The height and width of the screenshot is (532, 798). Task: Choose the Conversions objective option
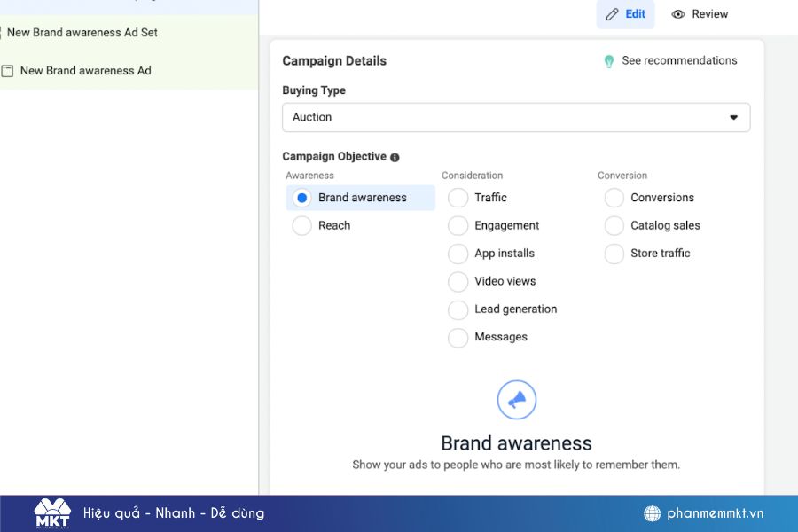(x=614, y=198)
